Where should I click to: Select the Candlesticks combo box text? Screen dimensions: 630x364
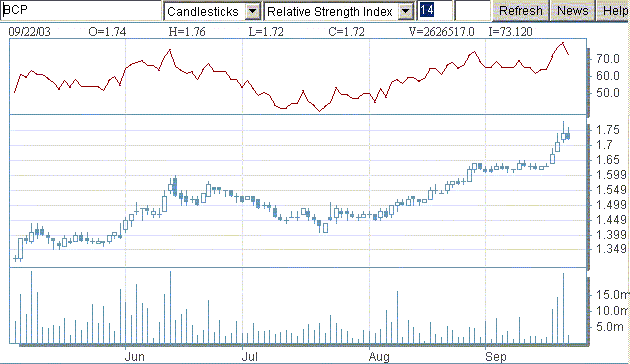[203, 11]
